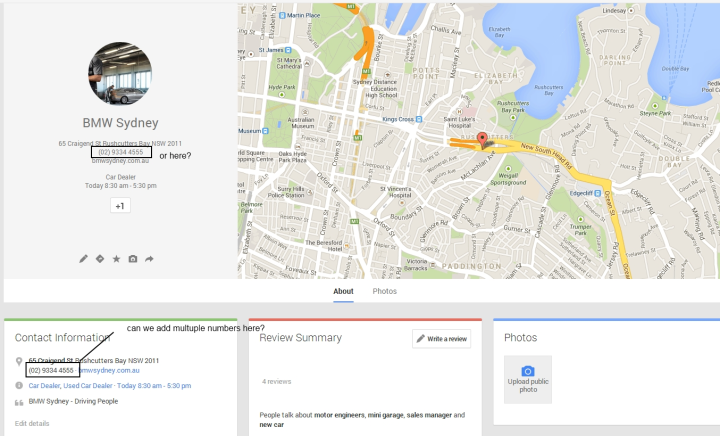Screen dimensions: 720x436
Task: Click the pencil edit icon under BMW Sydney
Action: [x=83, y=259]
